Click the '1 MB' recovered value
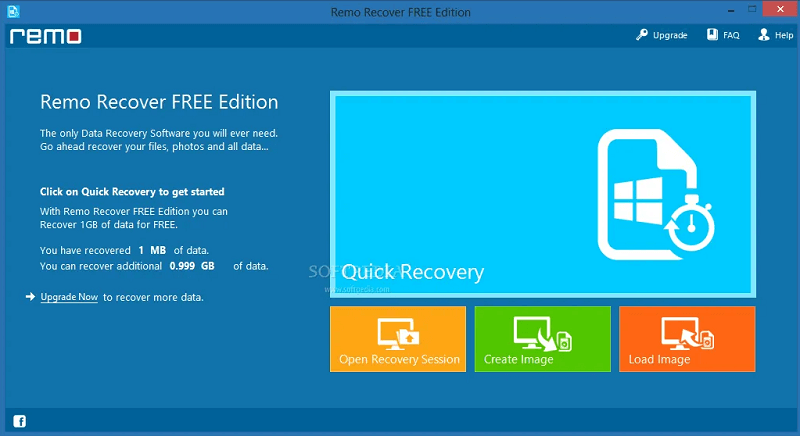This screenshot has height=436, width=800. (152, 250)
